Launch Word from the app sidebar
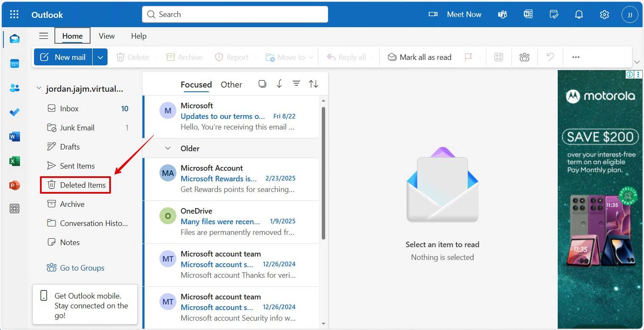 [x=14, y=136]
